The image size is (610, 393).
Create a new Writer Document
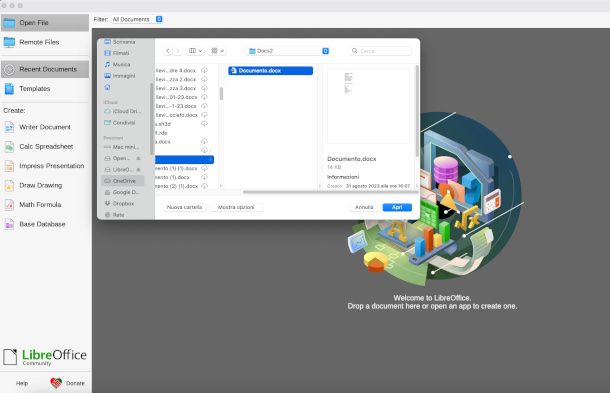point(45,127)
